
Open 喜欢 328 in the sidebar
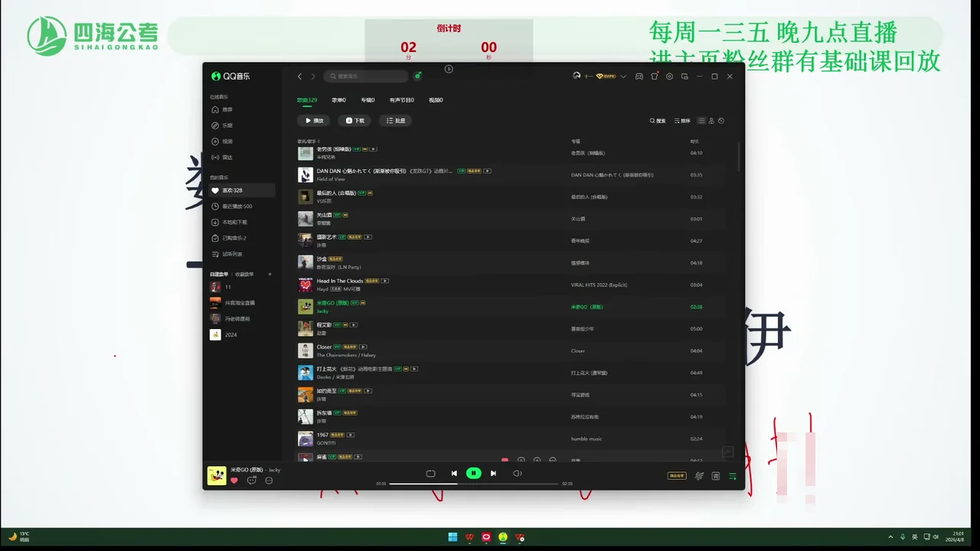pos(242,191)
